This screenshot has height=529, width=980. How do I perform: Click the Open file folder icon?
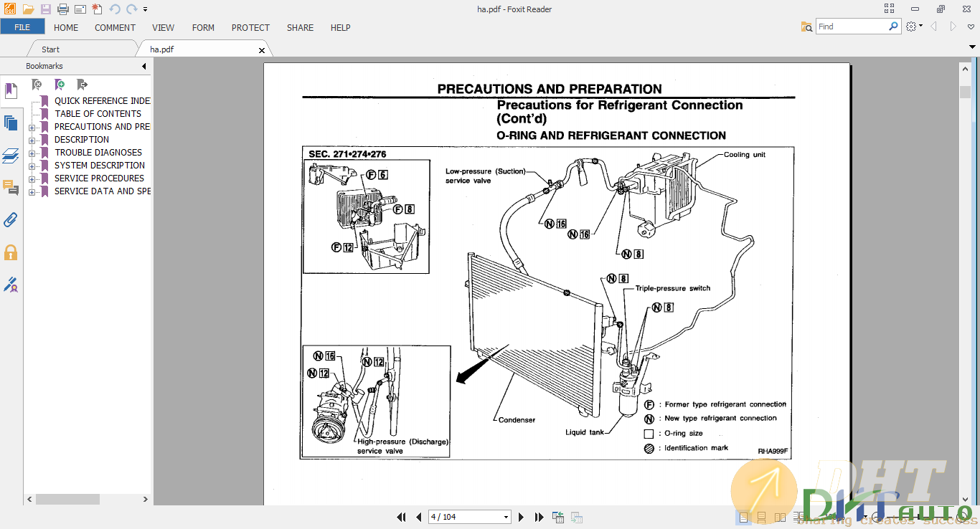29,9
